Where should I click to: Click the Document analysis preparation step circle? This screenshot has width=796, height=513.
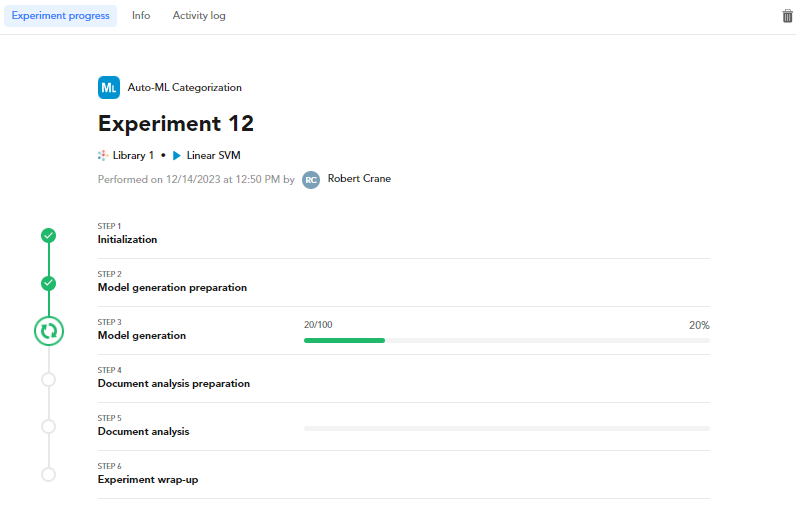click(x=48, y=379)
